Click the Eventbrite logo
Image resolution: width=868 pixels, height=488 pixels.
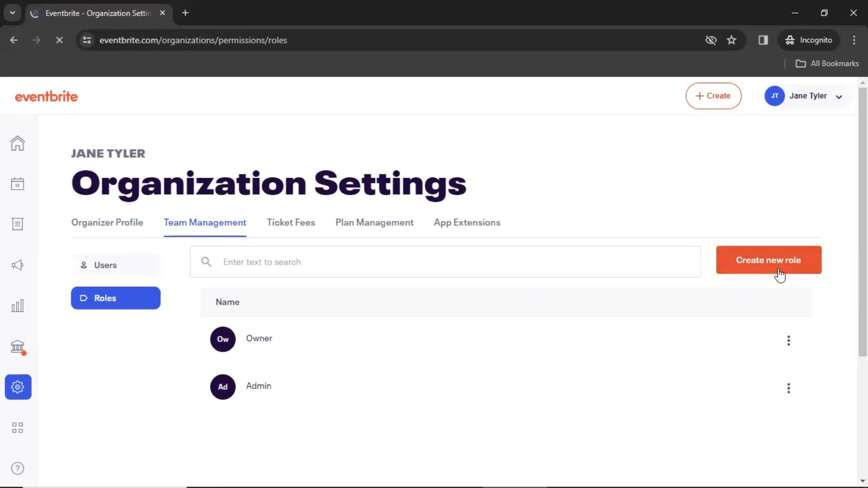click(46, 96)
